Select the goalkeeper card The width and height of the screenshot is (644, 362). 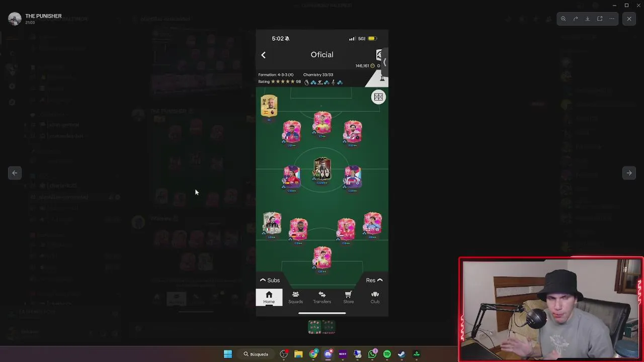(x=322, y=258)
